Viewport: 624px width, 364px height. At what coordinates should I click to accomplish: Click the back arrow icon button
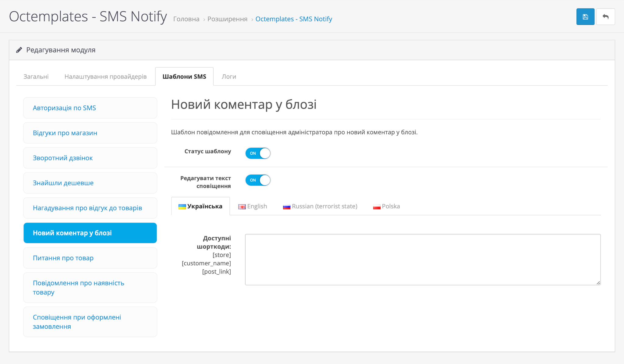[605, 17]
